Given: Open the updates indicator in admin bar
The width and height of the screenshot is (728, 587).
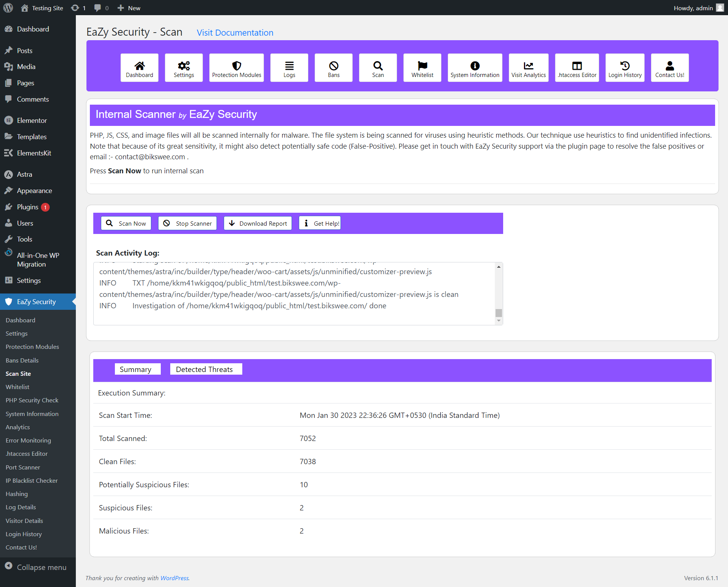Looking at the screenshot, I should tap(78, 8).
